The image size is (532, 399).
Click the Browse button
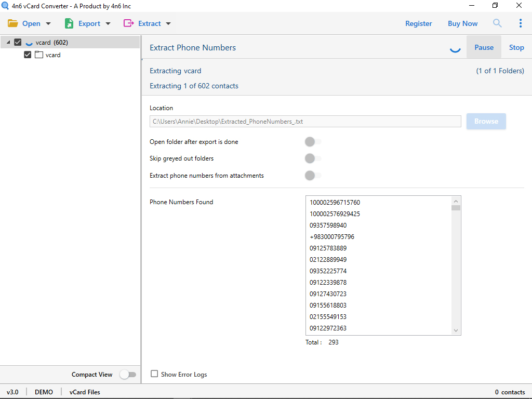point(486,121)
